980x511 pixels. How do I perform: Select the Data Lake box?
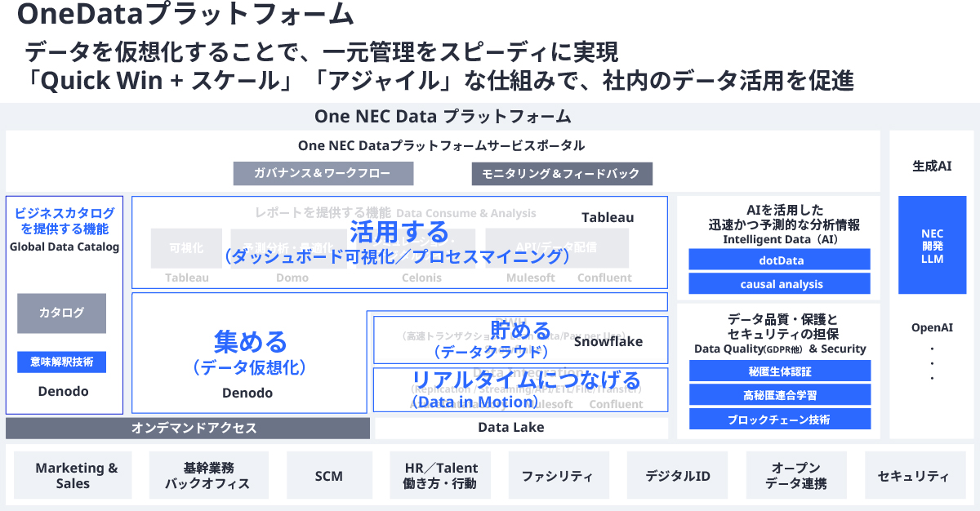point(520,428)
